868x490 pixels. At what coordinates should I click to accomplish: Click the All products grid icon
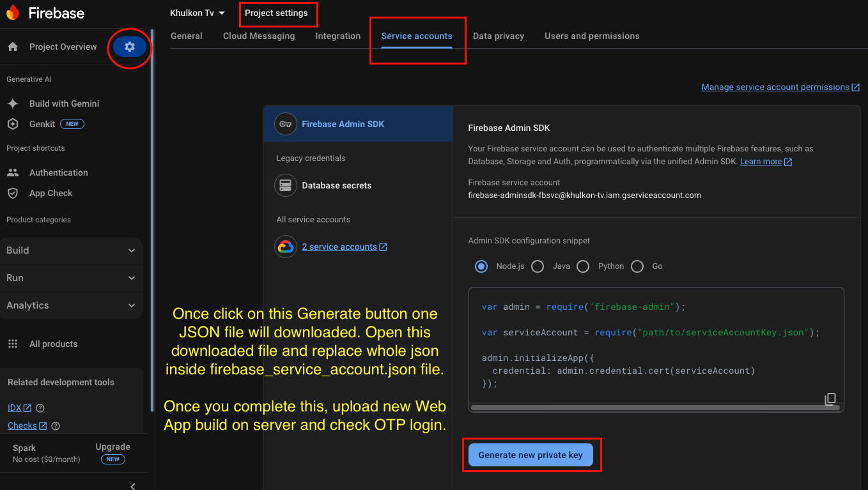(12, 344)
